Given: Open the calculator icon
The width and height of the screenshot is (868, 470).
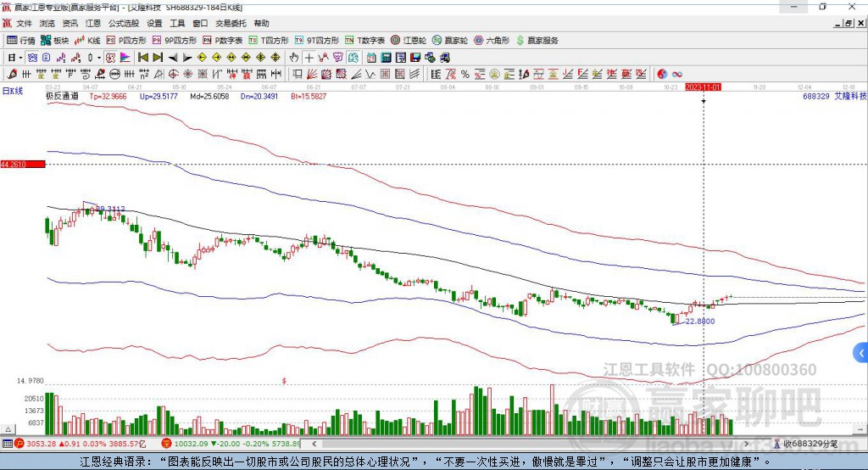Looking at the screenshot, I should (386, 58).
